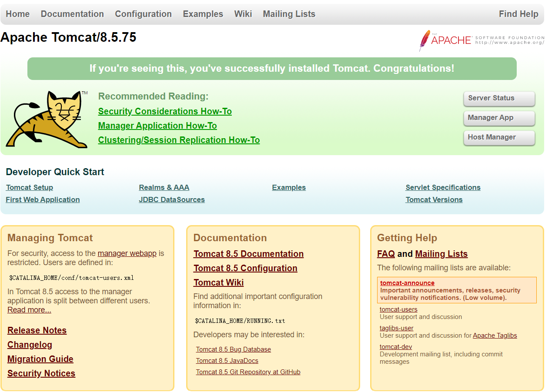The height and width of the screenshot is (392, 545).
Task: Open the Servlet Specifications link
Action: [x=443, y=187]
